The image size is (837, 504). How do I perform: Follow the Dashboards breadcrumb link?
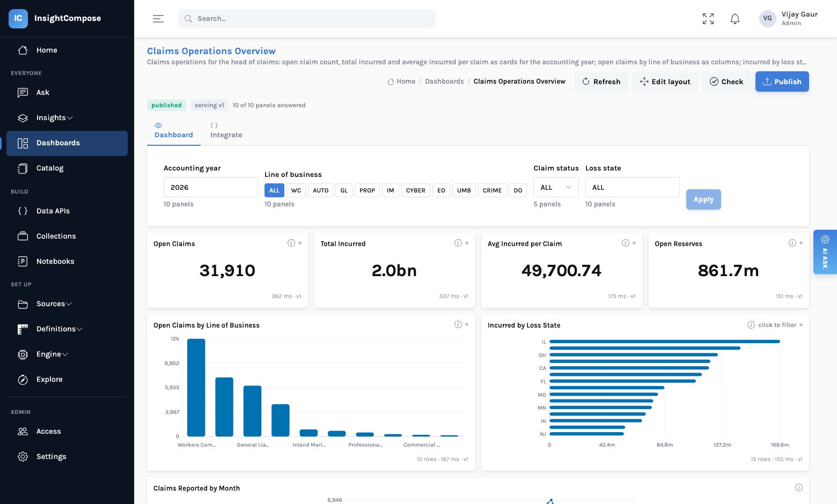click(444, 81)
